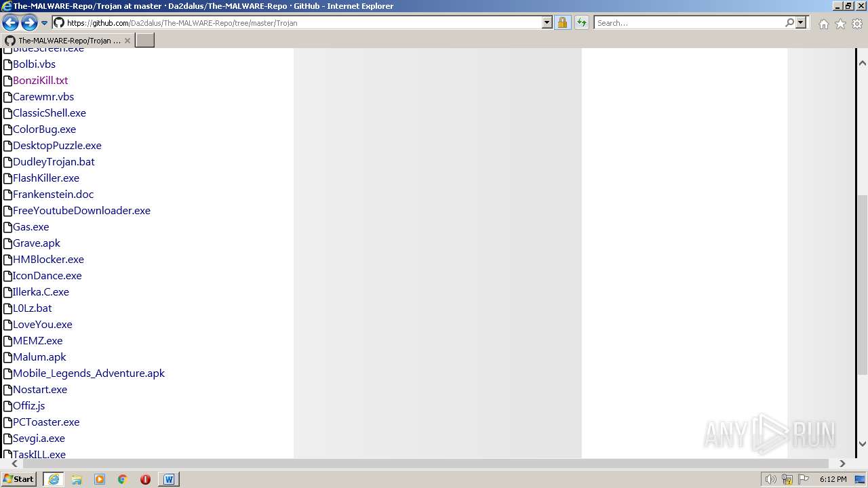Viewport: 868px width, 488px height.
Task: Click the vertical scrollbar up arrow
Action: (862, 63)
